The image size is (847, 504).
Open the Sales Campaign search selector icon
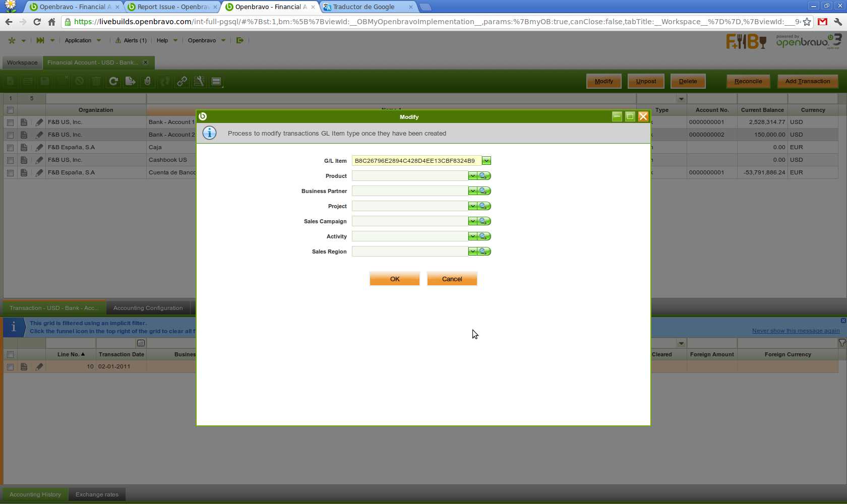click(x=484, y=221)
